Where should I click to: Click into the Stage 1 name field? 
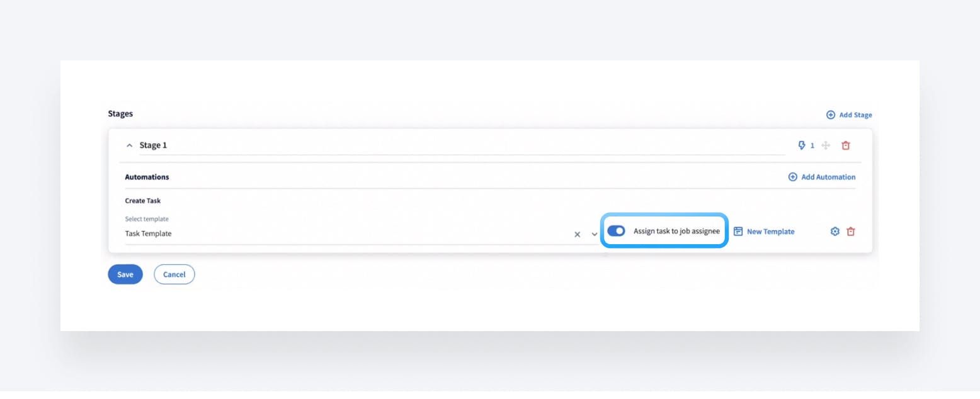coord(462,145)
